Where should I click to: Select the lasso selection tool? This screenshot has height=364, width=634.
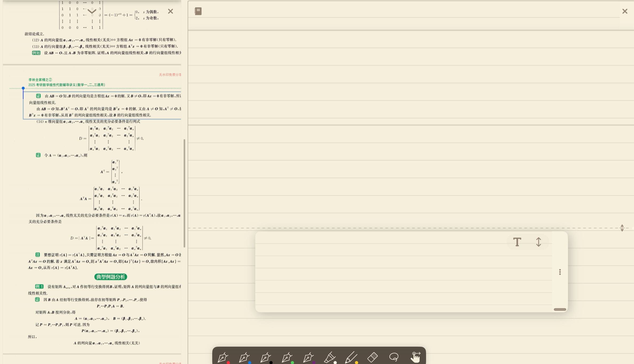[x=394, y=357]
